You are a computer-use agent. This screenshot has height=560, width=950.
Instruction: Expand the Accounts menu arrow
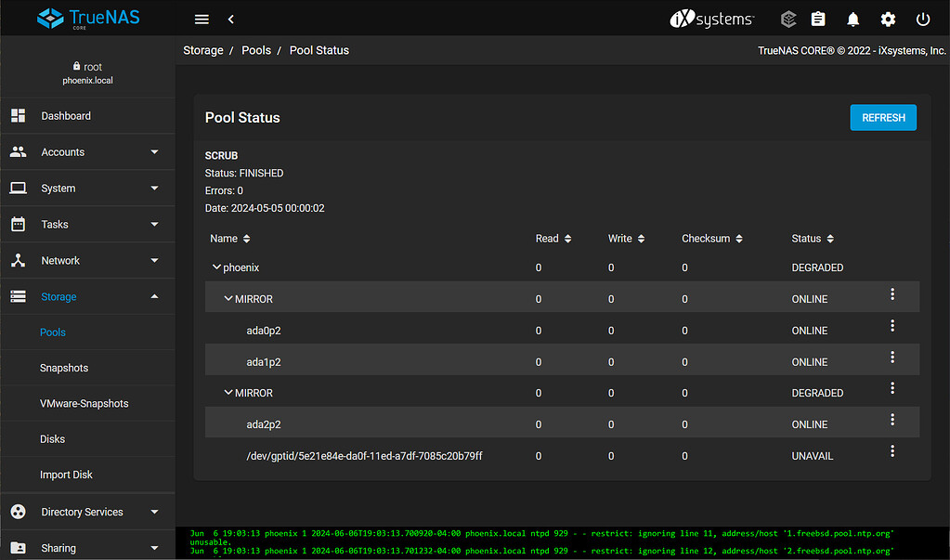154,152
